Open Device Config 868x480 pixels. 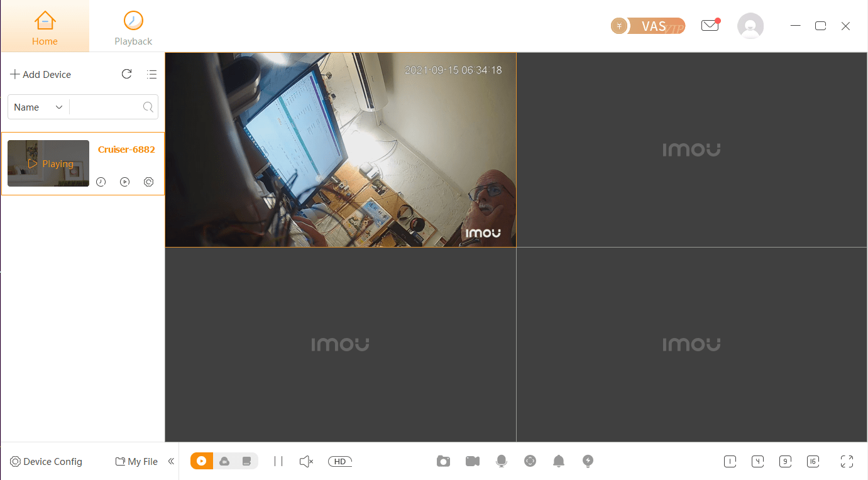[x=46, y=461]
